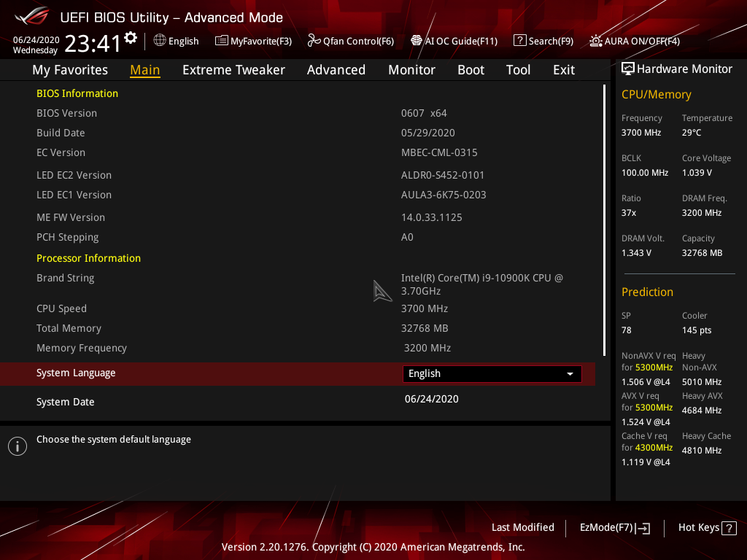Screen dimensions: 747x560
Task: Click Heavy Non-AVX value 5010 MHz
Action: coord(701,382)
